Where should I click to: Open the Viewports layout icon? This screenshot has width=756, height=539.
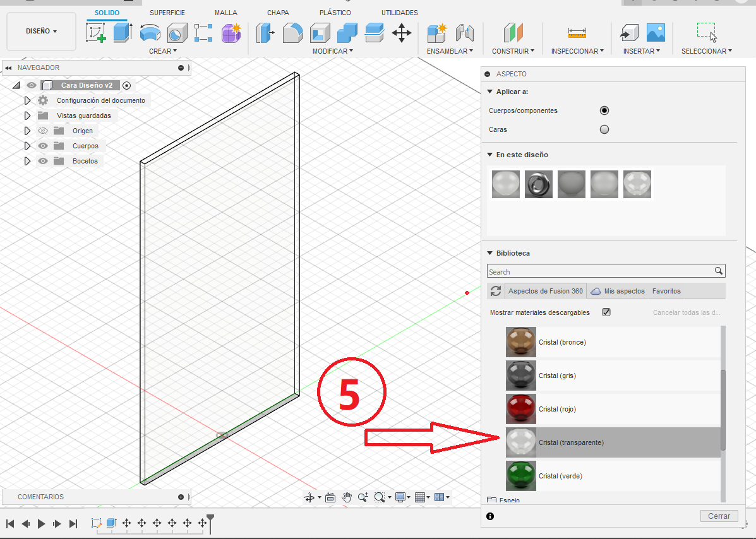(439, 497)
